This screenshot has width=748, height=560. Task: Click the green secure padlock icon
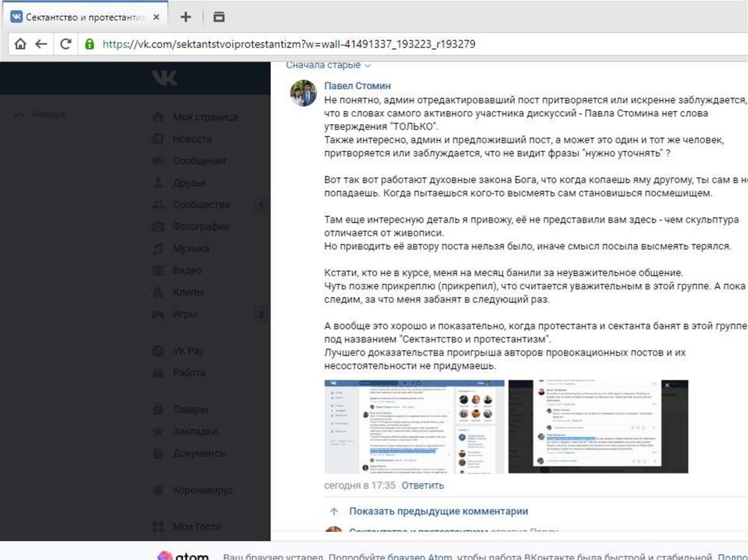click(89, 44)
